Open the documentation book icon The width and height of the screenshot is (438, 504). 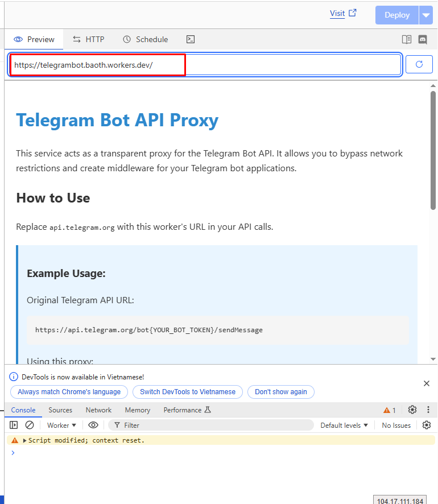coord(407,39)
